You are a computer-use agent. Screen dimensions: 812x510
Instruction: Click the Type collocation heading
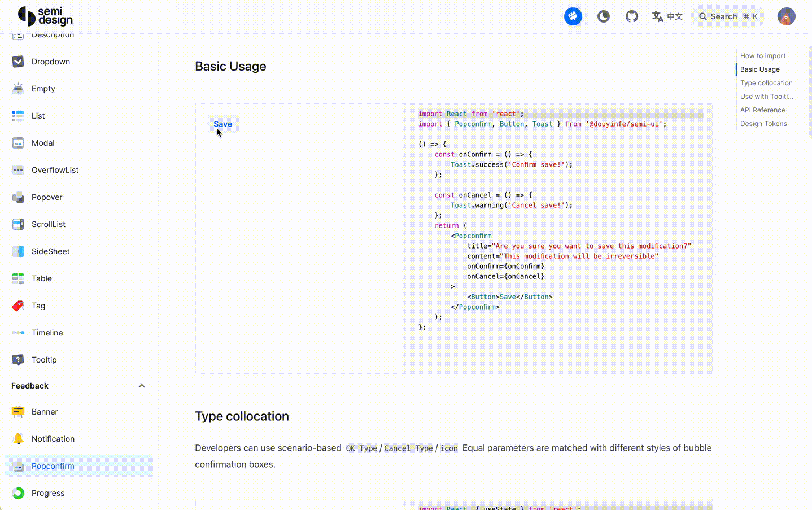point(242,416)
